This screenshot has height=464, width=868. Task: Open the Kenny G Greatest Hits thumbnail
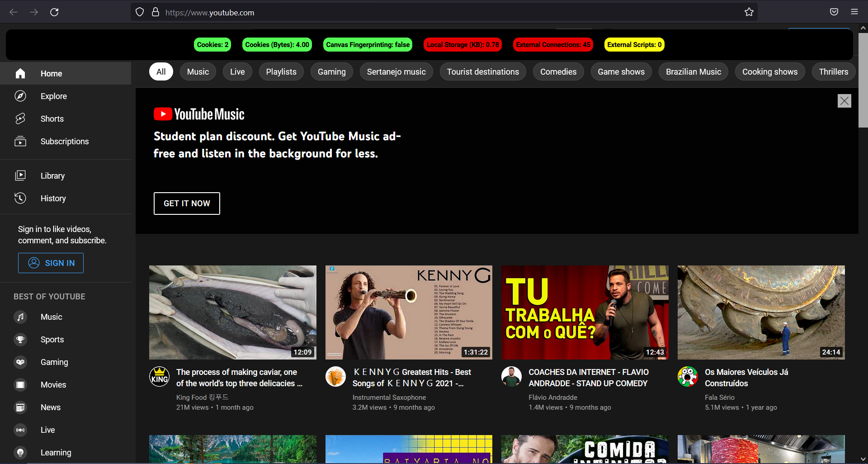[409, 312]
